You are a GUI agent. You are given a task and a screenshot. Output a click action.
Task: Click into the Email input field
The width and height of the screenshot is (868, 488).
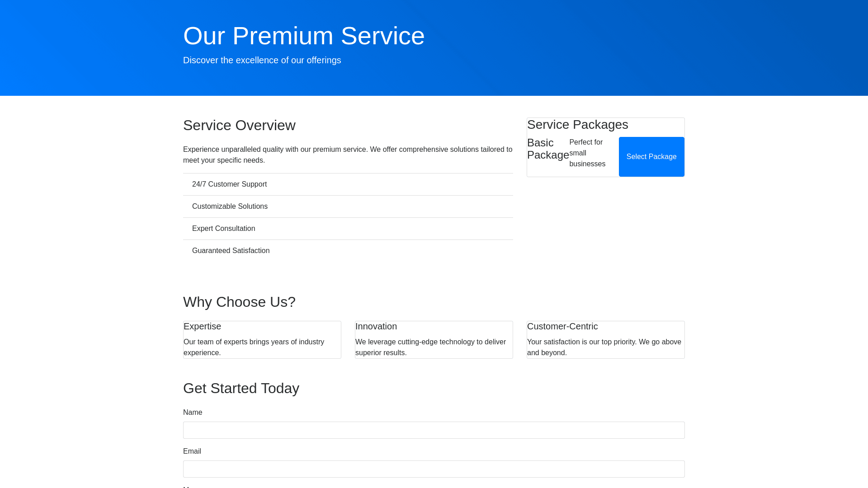434,469
